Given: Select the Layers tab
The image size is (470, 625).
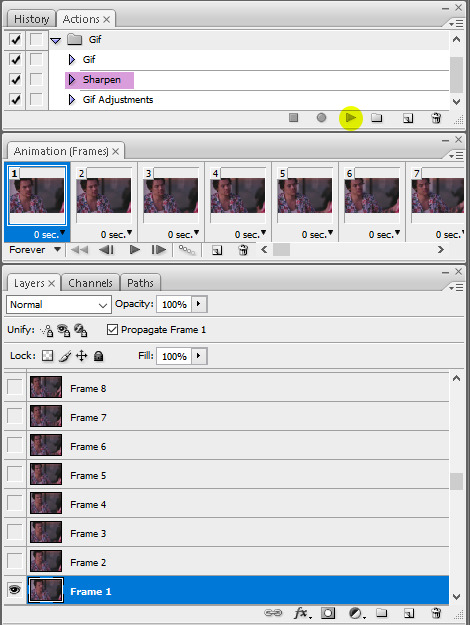Looking at the screenshot, I should pyautogui.click(x=29, y=283).
